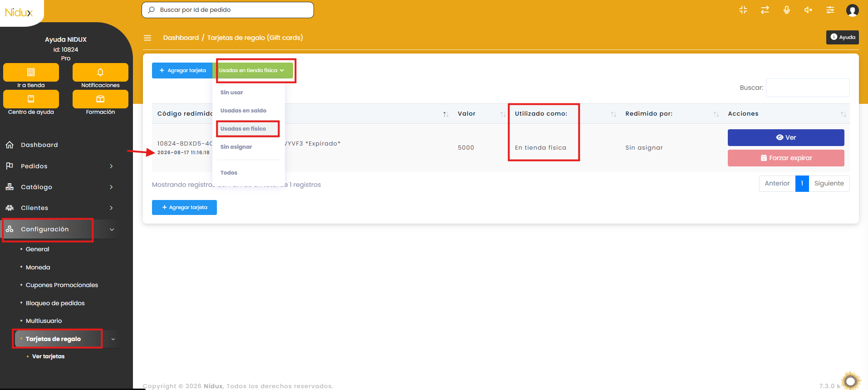Click the swap arrows icon in top bar
Image resolution: width=868 pixels, height=390 pixels.
coord(765,10)
